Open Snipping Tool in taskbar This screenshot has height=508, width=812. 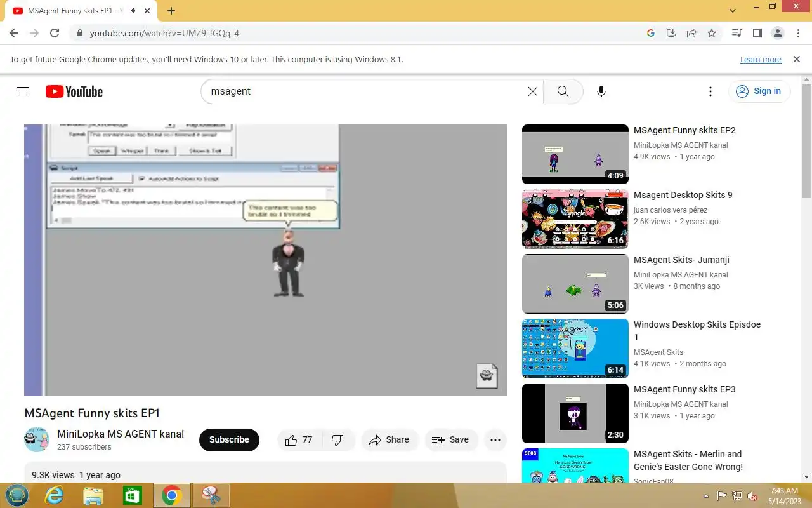point(211,495)
